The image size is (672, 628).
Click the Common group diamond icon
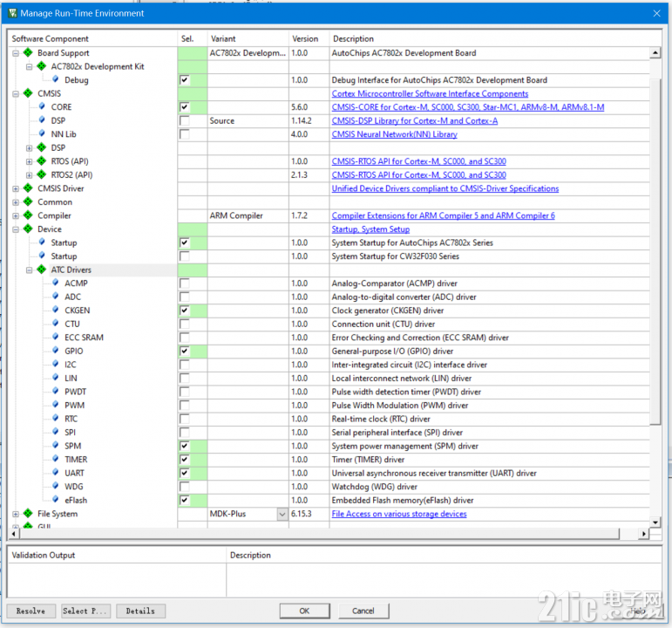pyautogui.click(x=28, y=201)
